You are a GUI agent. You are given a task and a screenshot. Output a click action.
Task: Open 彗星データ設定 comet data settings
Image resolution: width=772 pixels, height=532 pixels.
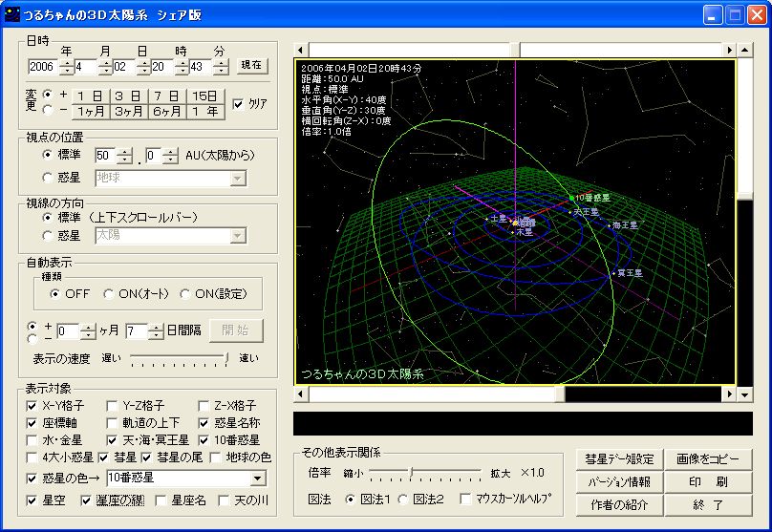619,458
